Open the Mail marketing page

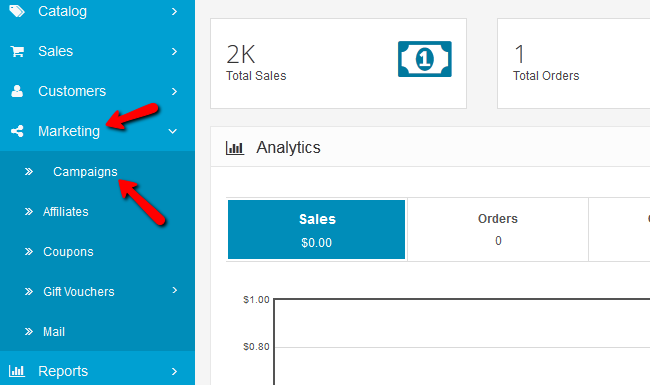(x=54, y=332)
